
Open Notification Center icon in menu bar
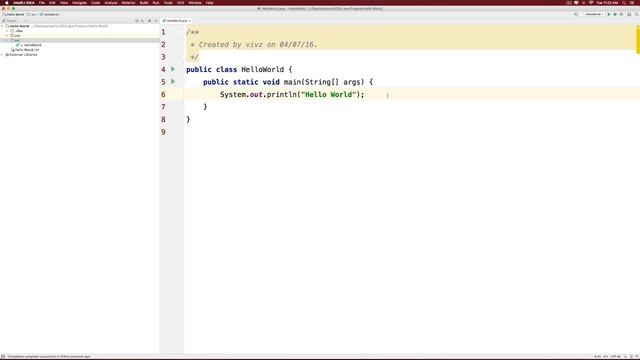(x=632, y=3)
